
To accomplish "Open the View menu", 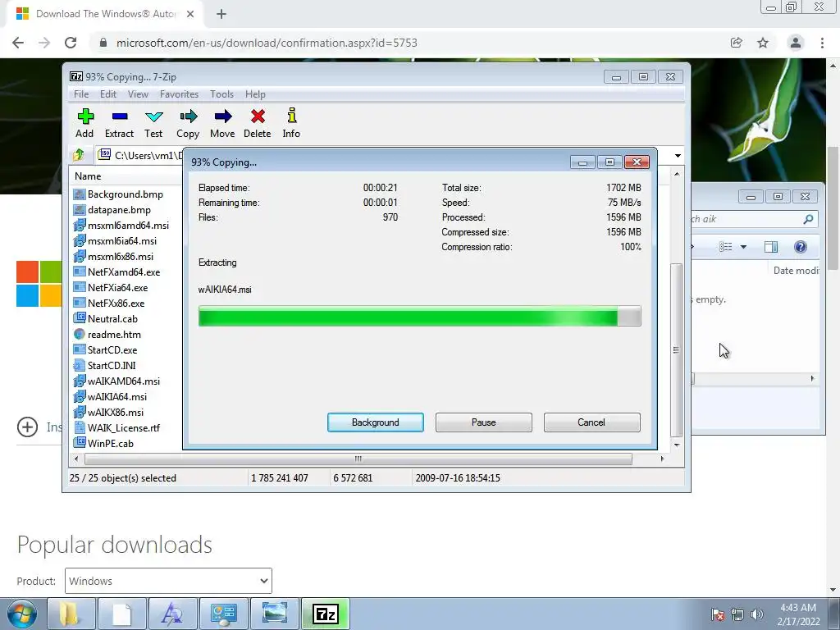I will (x=138, y=94).
